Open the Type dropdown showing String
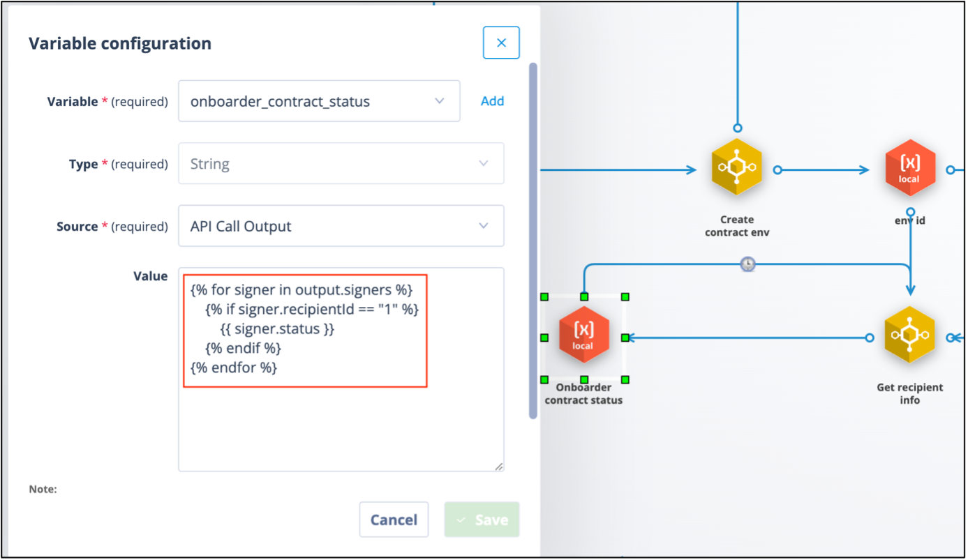 (x=341, y=164)
